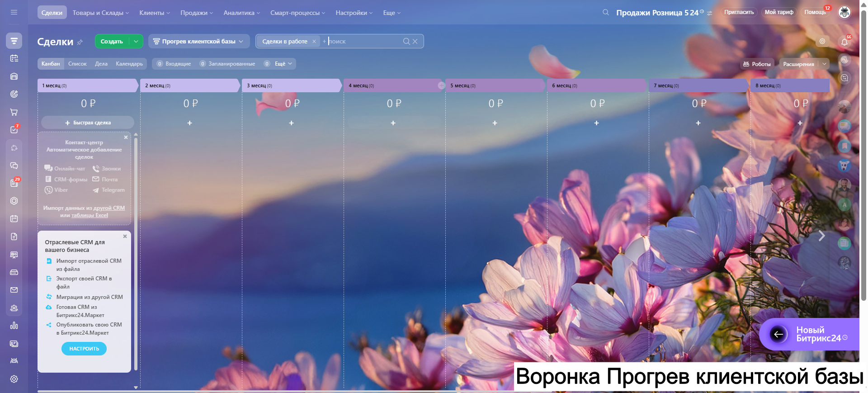Expand the Прогрев клиентской базы funnel dropdown
868x393 pixels.
click(x=241, y=41)
